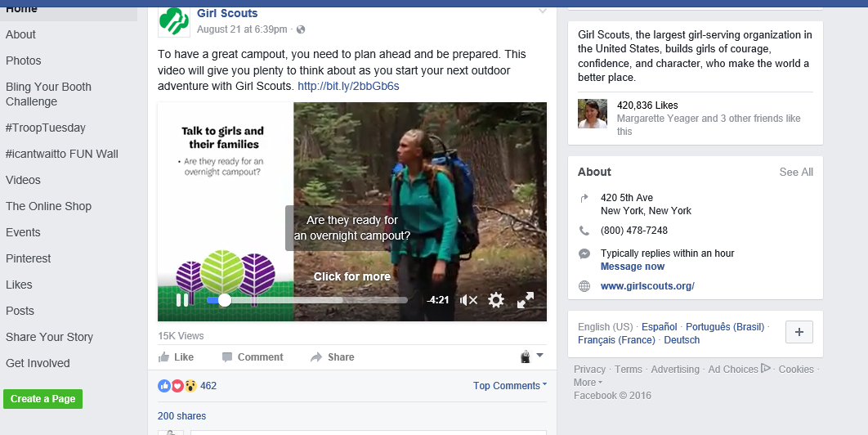
Task: View the 200 shares
Action: point(181,415)
